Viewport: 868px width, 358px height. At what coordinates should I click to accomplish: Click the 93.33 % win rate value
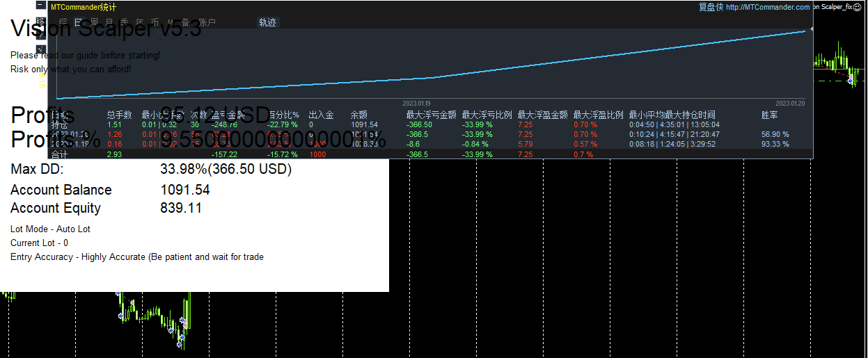(775, 144)
